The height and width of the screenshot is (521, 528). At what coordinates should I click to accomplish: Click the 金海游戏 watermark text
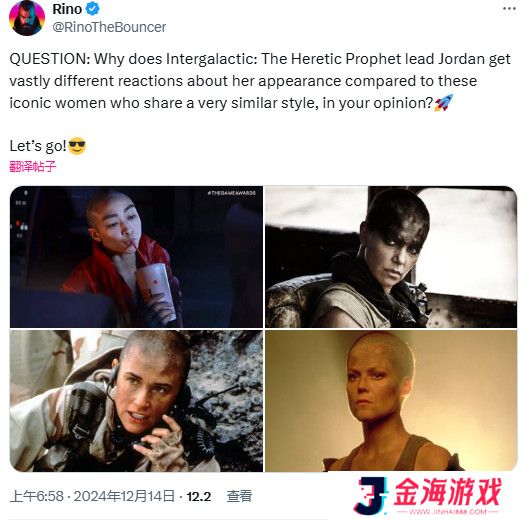[x=447, y=491]
